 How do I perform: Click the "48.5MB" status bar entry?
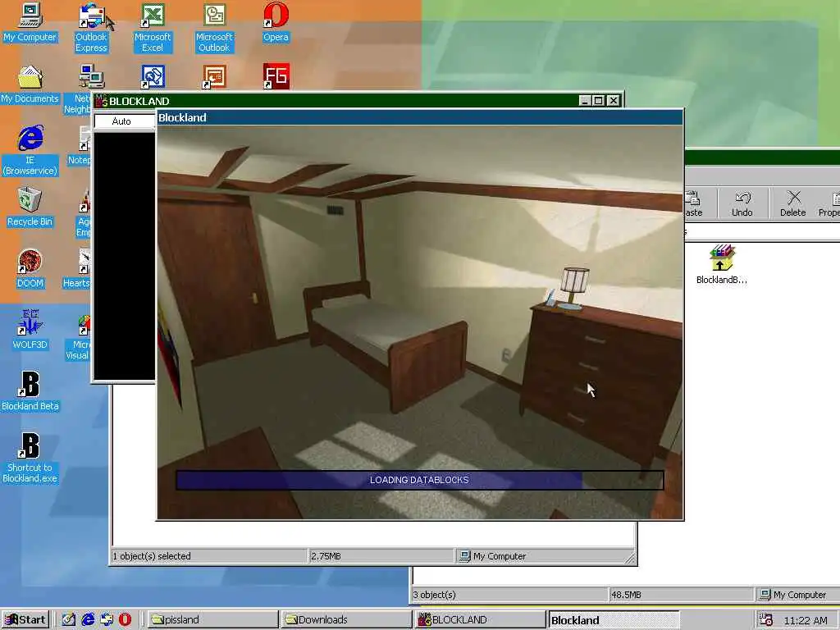(626, 595)
